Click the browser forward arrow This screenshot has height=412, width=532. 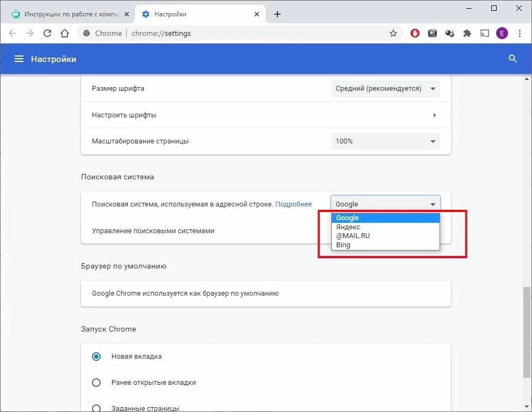pyautogui.click(x=30, y=33)
